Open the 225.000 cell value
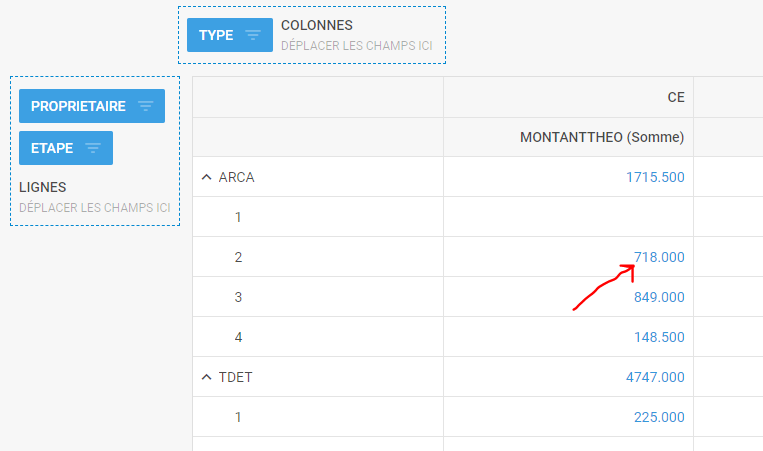 tap(659, 417)
